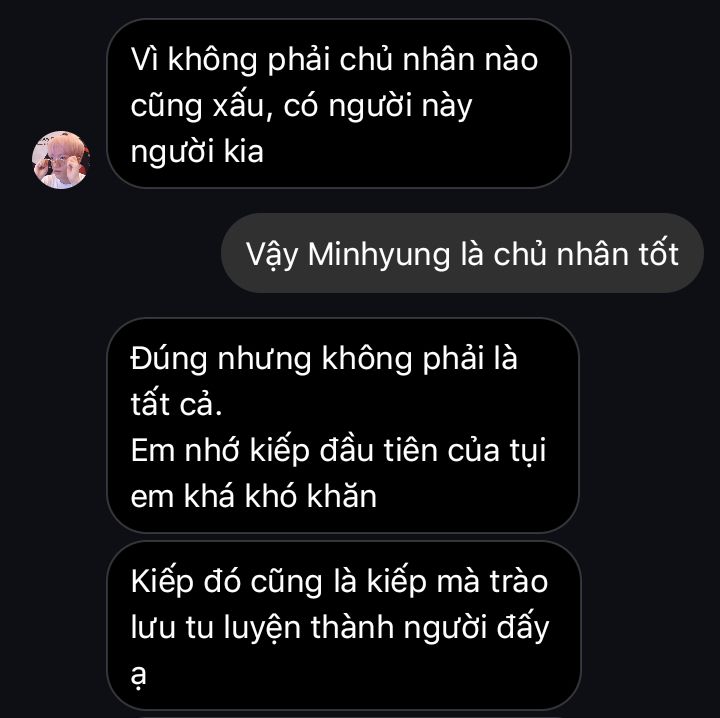Click the line "Em nhớ kiếp đầu tiên của tụi"
720x718 pixels.
tap(338, 451)
